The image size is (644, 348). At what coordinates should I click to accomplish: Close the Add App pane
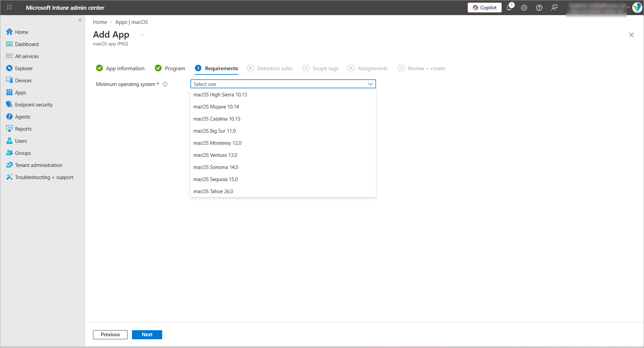click(x=631, y=35)
